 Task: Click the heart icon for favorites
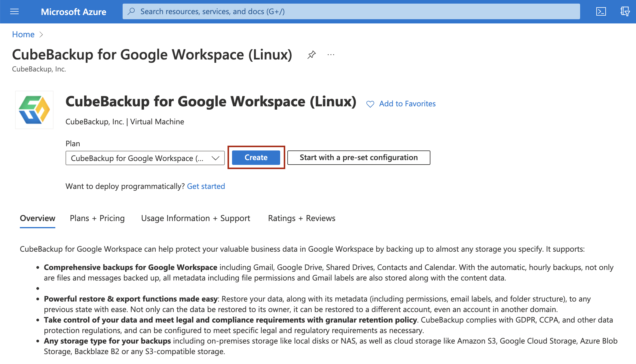(370, 104)
